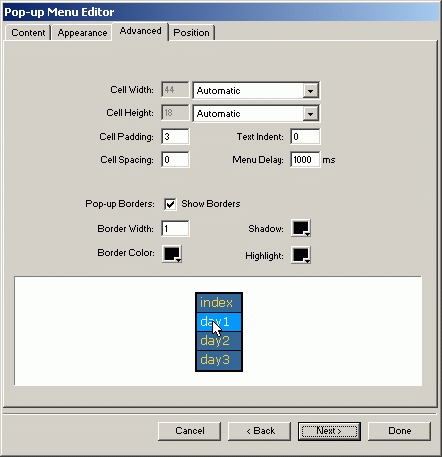Click the index item in menu preview

(219, 303)
